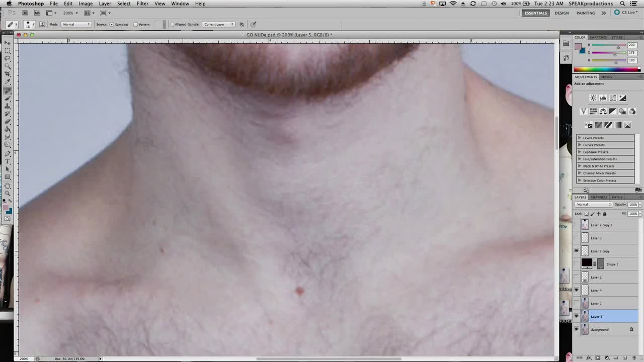
Task: Expand Channel Mixer Presets list
Action: [580, 173]
